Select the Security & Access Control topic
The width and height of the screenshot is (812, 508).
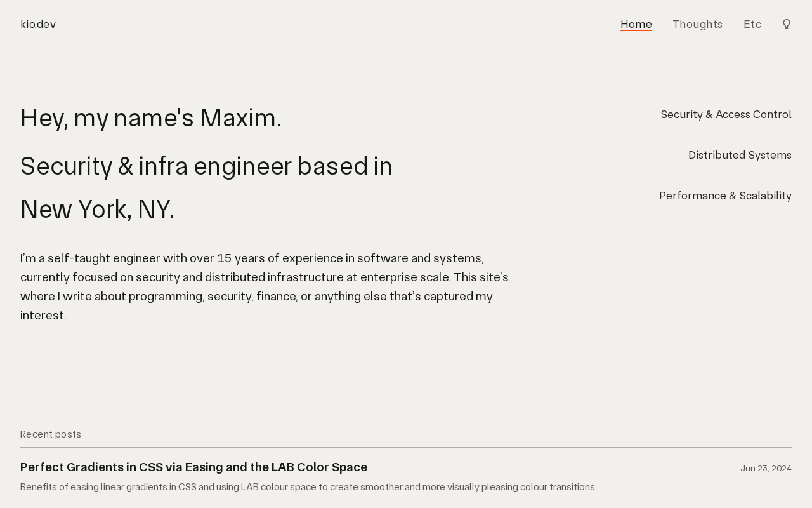726,114
